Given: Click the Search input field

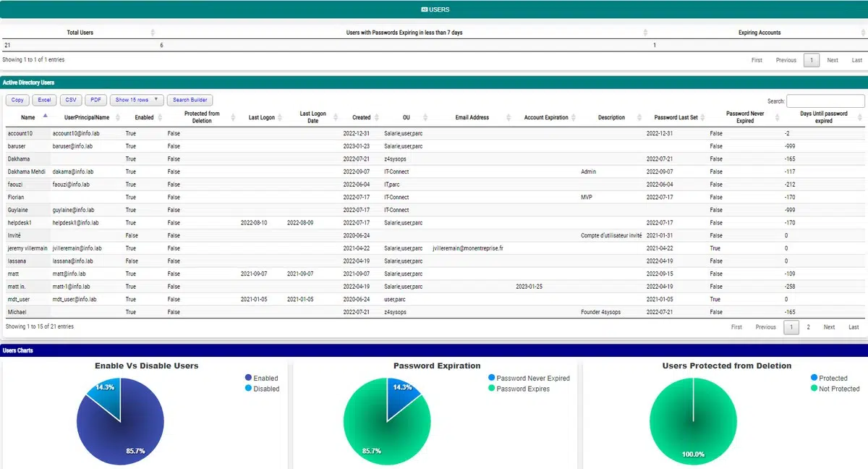Looking at the screenshot, I should pos(825,101).
